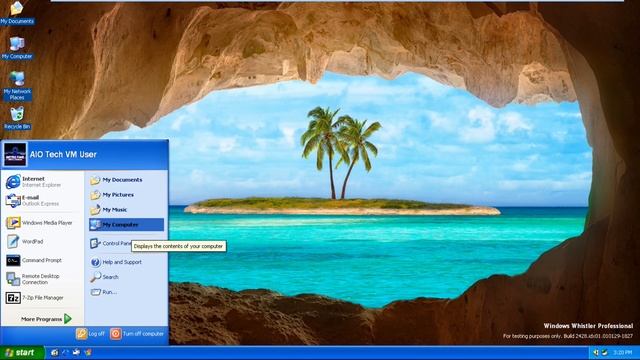Open Command Prompt from the Start menu

click(x=42, y=260)
